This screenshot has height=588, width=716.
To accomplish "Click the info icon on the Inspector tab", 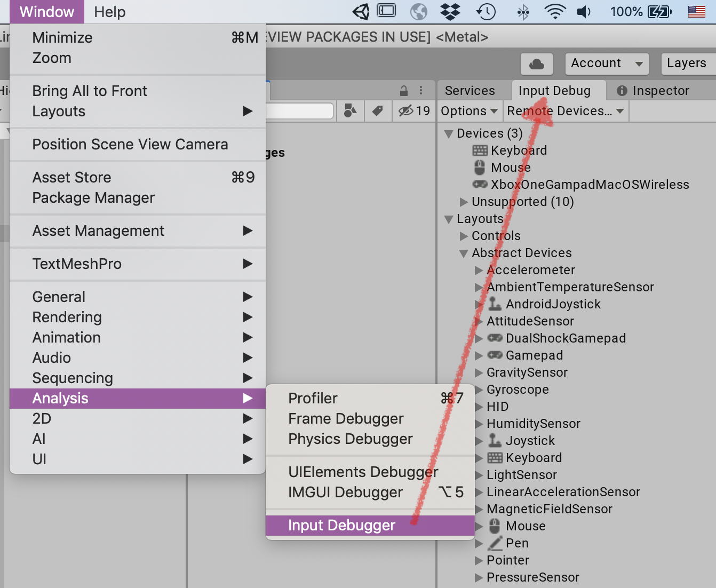I will coord(622,91).
